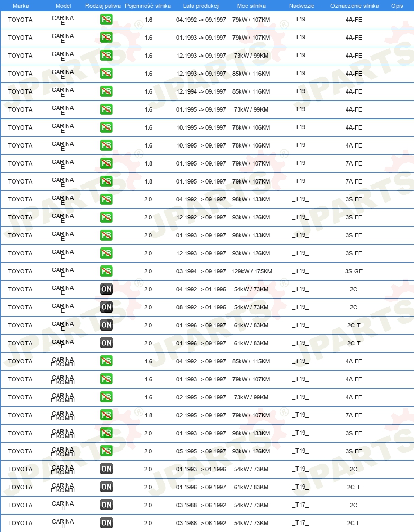
Task: Select petrol icon in the 12.1994 row
Action: pyautogui.click(x=106, y=91)
